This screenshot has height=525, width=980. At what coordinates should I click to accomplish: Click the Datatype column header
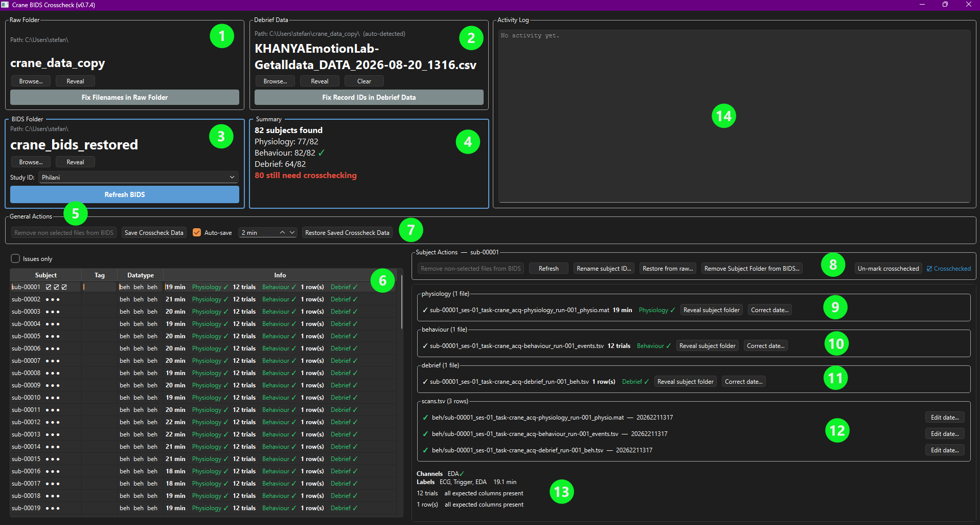pyautogui.click(x=141, y=275)
